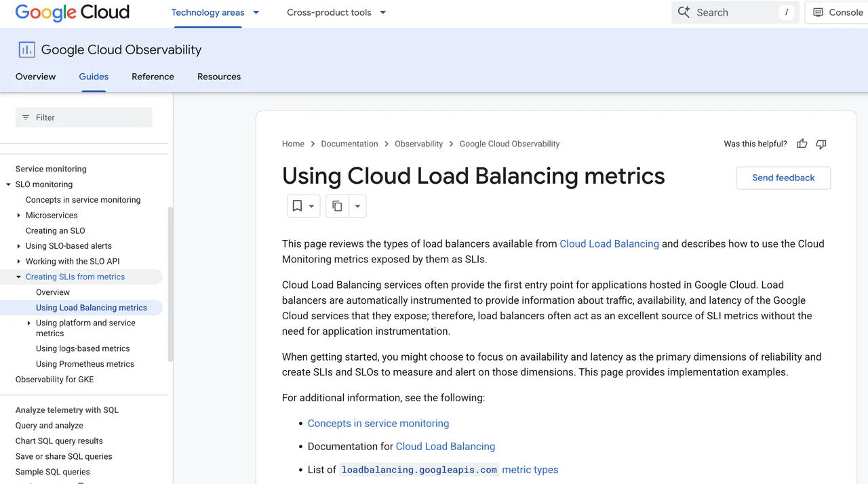The width and height of the screenshot is (868, 484).
Task: Click the Google Cloud logo
Action: point(72,12)
